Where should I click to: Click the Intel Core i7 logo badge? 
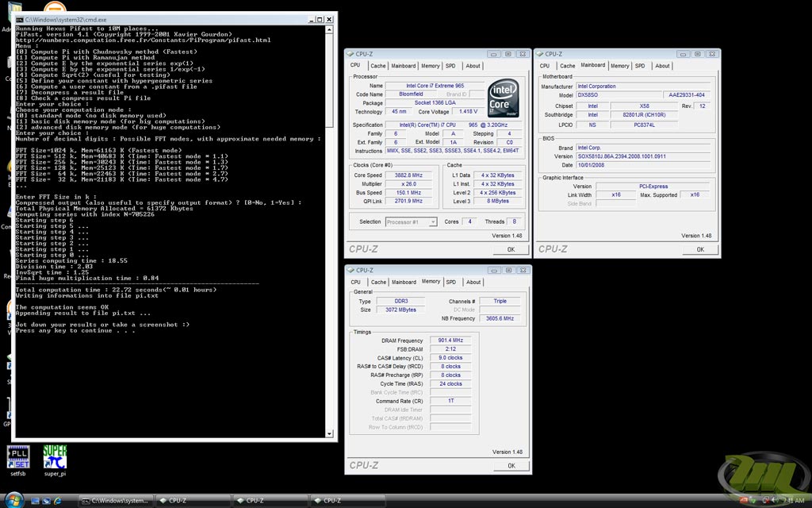(504, 98)
